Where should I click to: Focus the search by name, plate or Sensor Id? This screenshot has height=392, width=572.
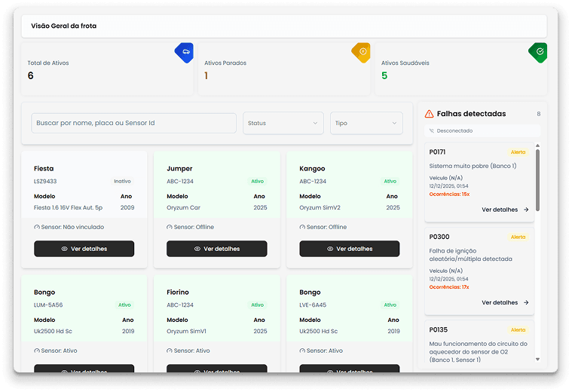(133, 123)
